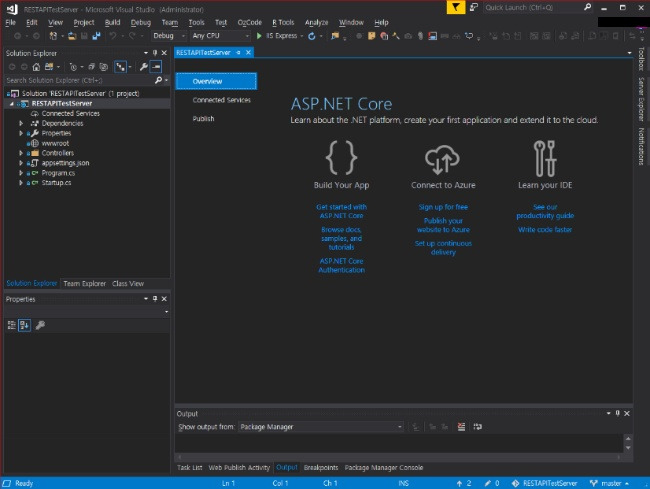
Task: Toggle Preview Selected Items in Solution Explorer
Action: pos(156,67)
